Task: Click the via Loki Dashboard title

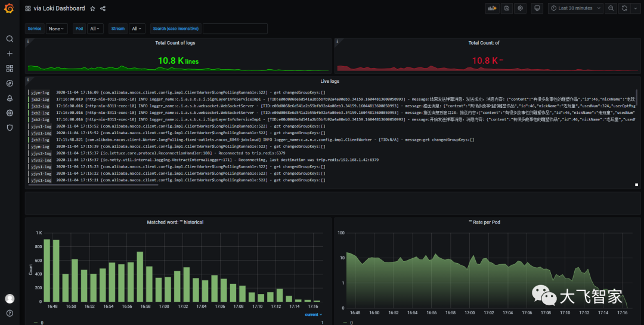Action: pyautogui.click(x=59, y=8)
